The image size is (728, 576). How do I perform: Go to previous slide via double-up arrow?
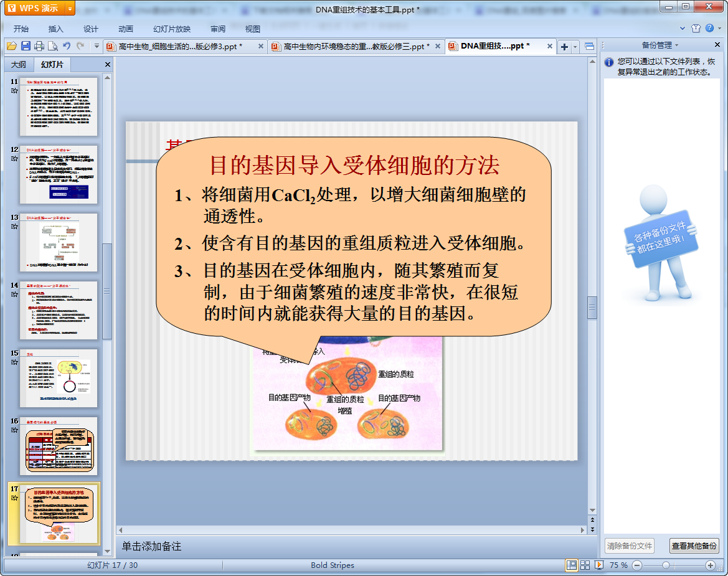(592, 520)
